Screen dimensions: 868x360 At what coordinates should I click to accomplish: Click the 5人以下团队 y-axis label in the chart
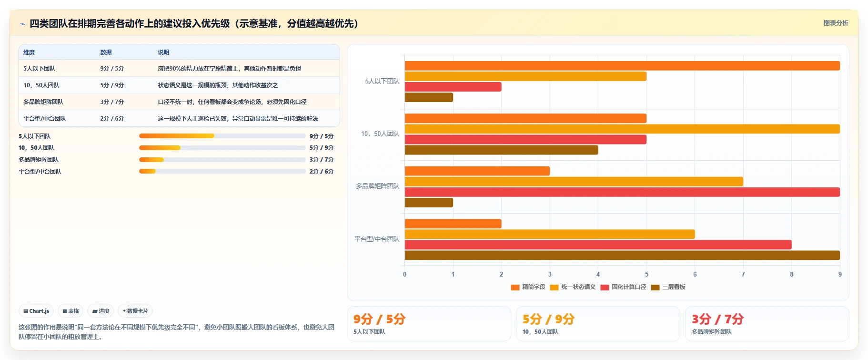tap(382, 82)
